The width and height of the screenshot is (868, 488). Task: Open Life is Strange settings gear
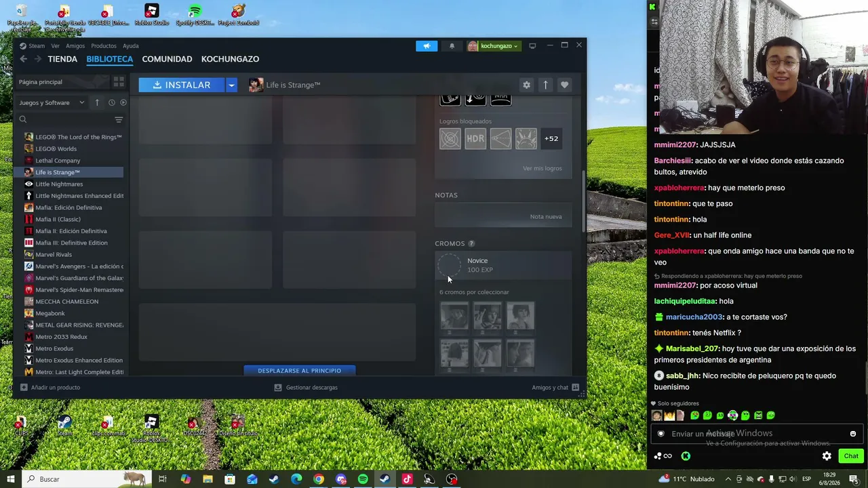(x=526, y=85)
